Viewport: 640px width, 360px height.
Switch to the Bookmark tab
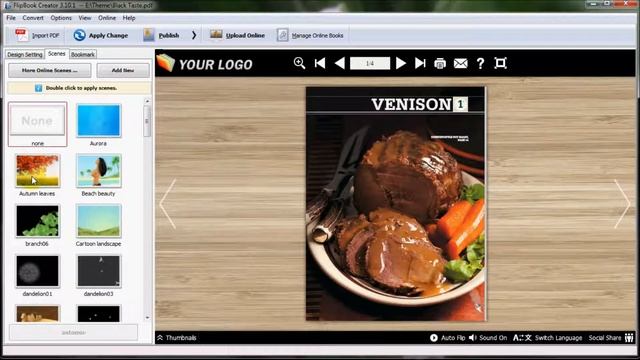click(x=83, y=54)
